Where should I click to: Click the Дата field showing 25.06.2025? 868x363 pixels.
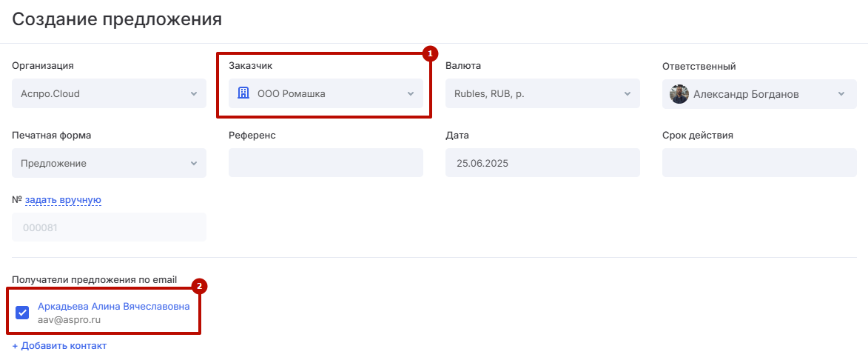pyautogui.click(x=542, y=163)
